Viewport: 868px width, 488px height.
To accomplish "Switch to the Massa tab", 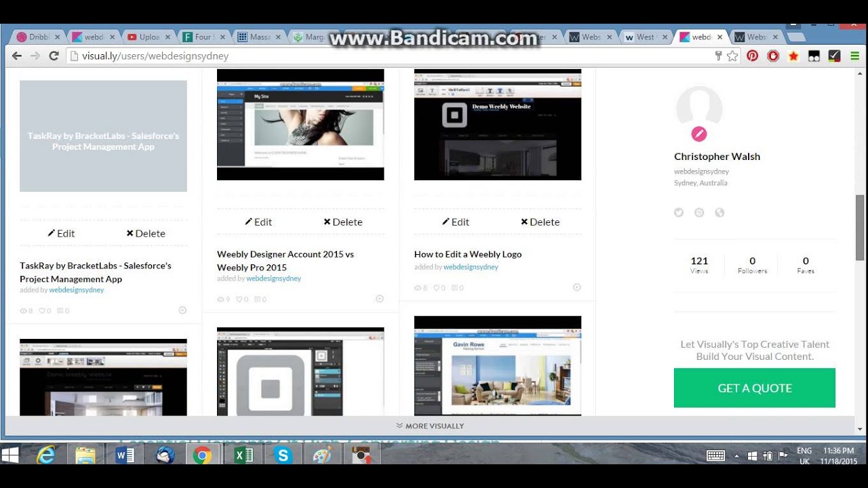I will click(x=259, y=37).
